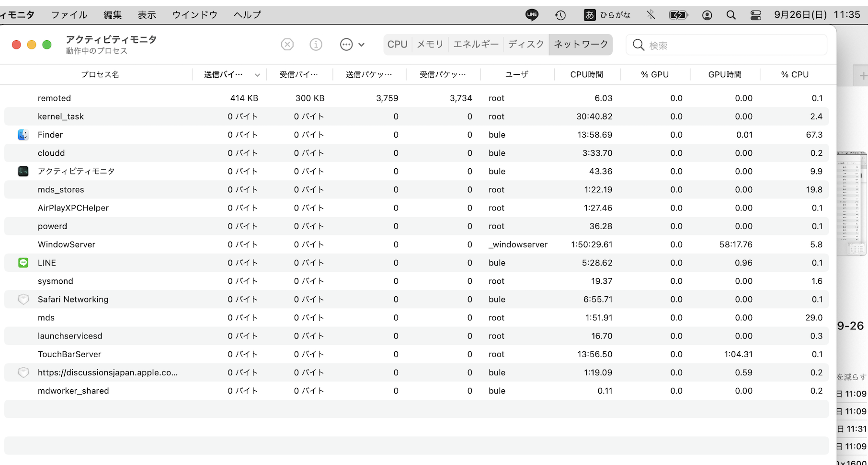
Task: Open the ellipsis action menu dropdown
Action: pyautogui.click(x=352, y=45)
